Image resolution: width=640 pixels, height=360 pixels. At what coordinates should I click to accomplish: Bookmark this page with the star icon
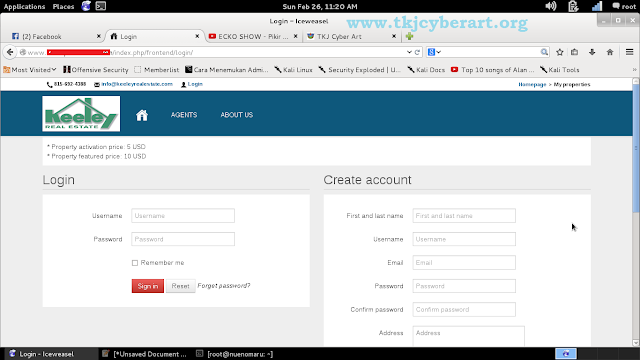click(x=560, y=52)
